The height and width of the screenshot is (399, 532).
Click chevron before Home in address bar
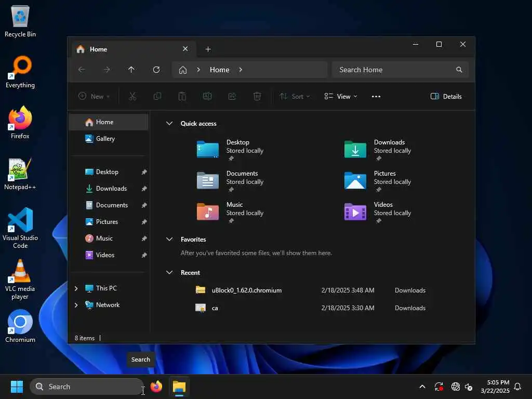point(198,70)
